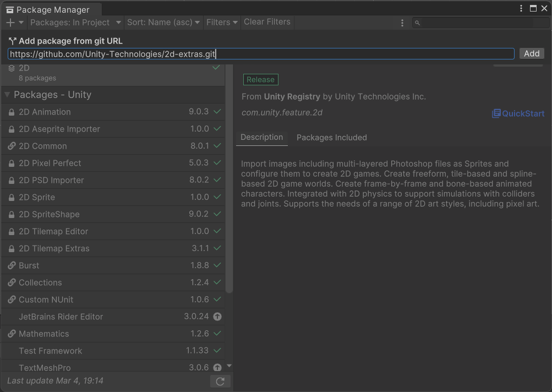This screenshot has width=552, height=392.
Task: Click the installed checkmark for Test Framework
Action: click(x=217, y=350)
